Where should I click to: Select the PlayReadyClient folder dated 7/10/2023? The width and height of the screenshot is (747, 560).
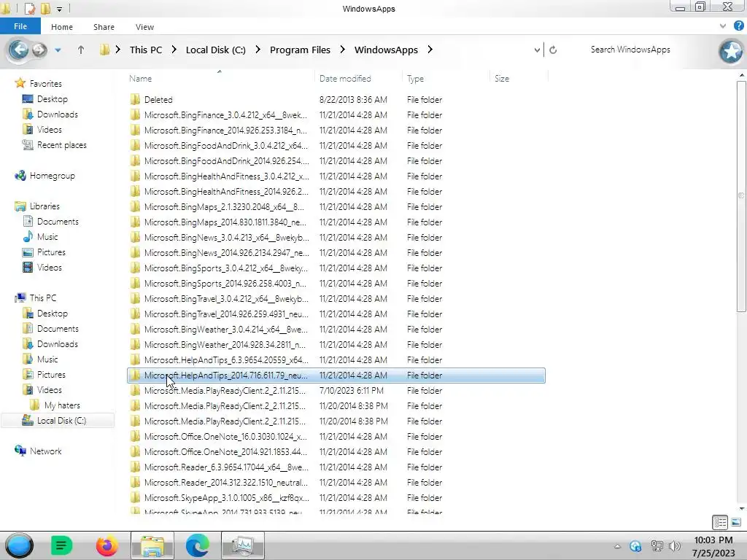click(x=336, y=391)
